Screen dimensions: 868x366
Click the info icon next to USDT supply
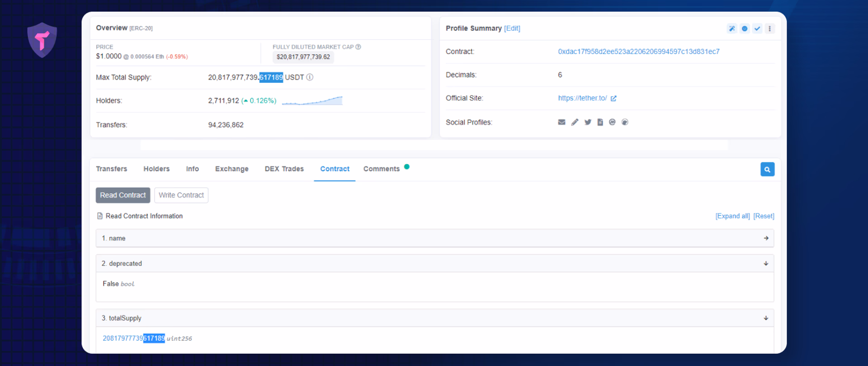pos(310,77)
